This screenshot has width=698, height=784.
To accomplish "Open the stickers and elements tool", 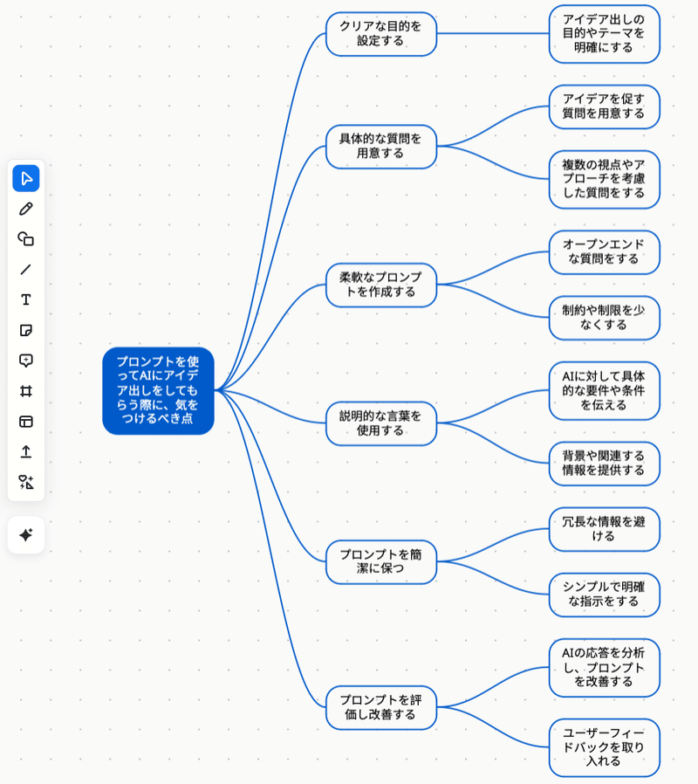I will pyautogui.click(x=26, y=483).
